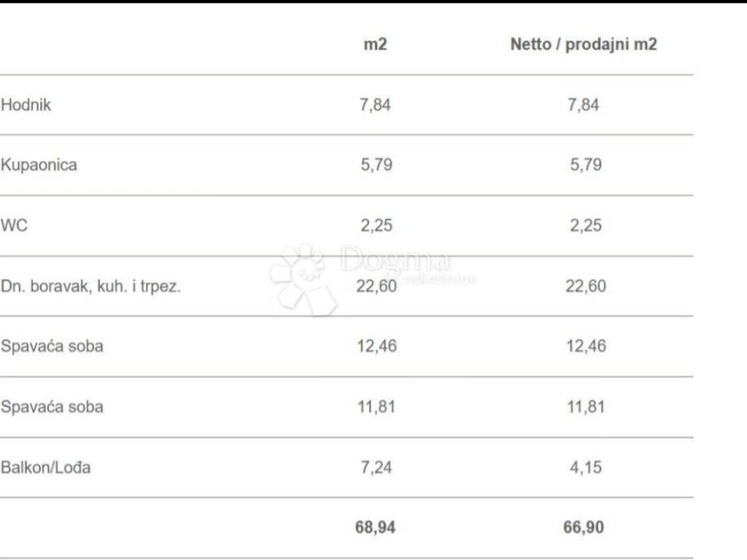This screenshot has height=560, width=747.
Task: Click the Hodnik row label
Action: [26, 104]
